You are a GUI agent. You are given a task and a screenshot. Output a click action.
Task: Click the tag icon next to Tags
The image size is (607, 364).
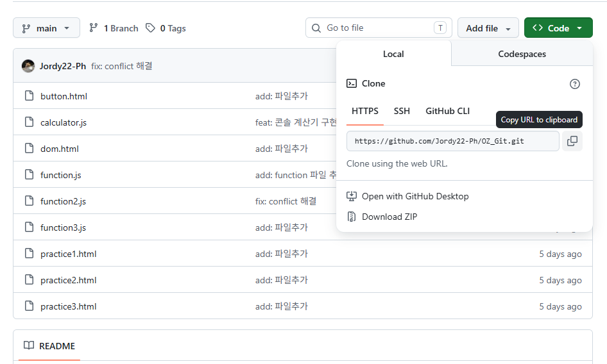[150, 28]
